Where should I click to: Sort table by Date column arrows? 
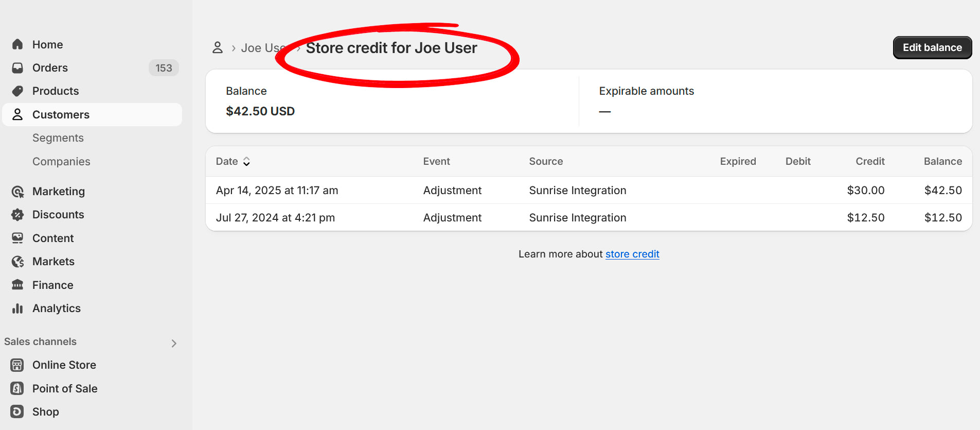pos(246,162)
